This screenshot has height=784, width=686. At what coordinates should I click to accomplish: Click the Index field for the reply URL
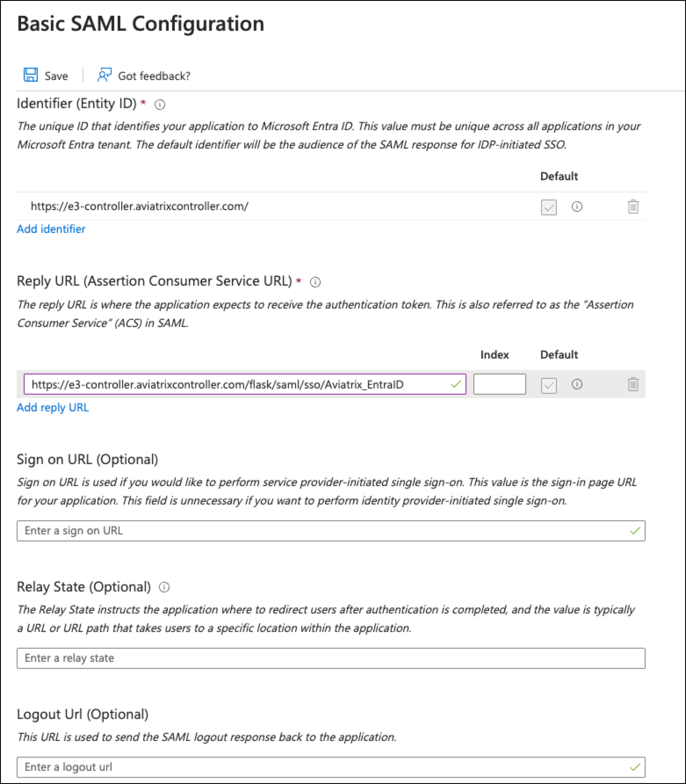point(499,385)
